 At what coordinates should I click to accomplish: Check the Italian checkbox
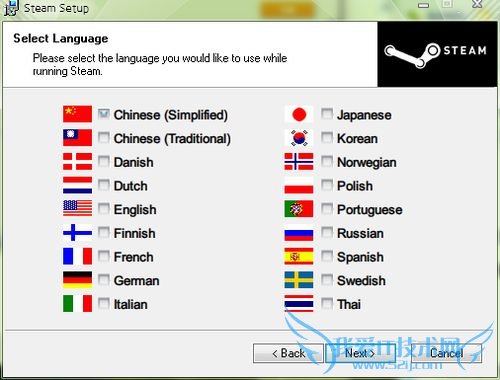[104, 303]
